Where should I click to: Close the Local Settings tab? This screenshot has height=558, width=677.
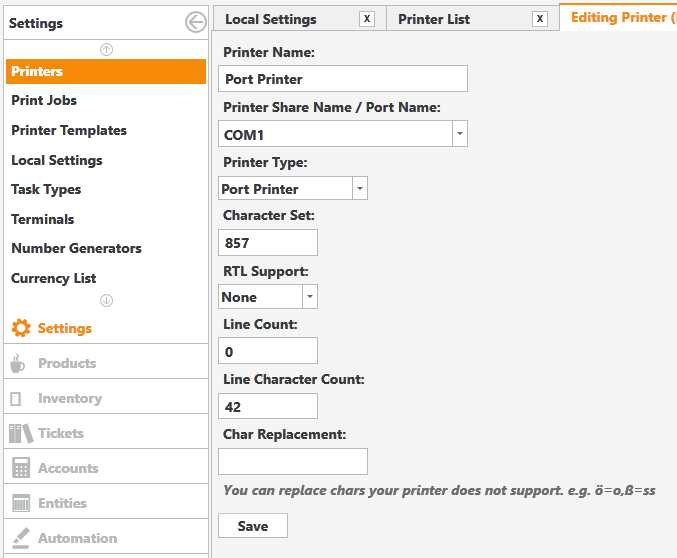click(x=367, y=19)
